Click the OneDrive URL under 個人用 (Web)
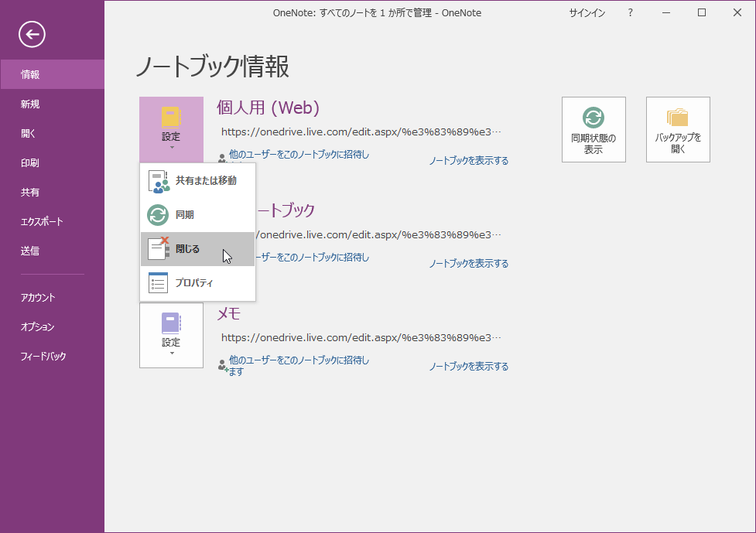 (361, 132)
